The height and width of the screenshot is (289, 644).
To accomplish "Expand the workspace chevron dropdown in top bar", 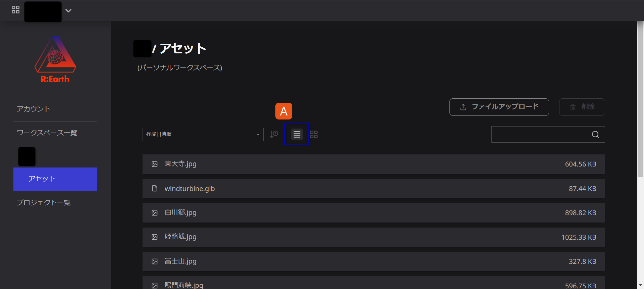I will coord(68,11).
